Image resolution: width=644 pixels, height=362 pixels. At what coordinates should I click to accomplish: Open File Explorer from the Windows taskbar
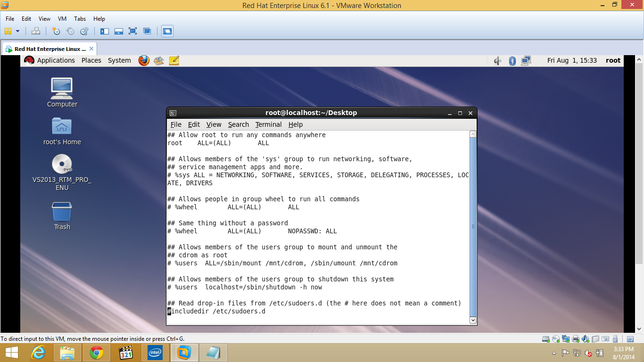click(x=67, y=353)
